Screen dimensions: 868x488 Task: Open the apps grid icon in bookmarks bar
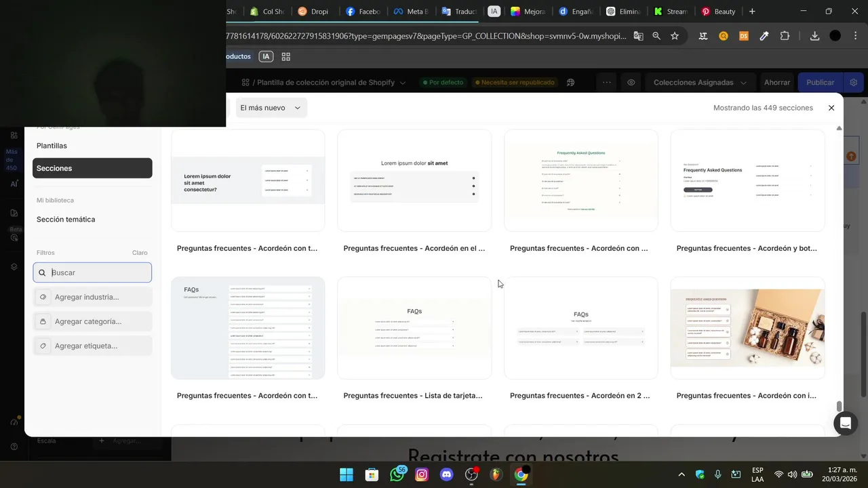(286, 56)
